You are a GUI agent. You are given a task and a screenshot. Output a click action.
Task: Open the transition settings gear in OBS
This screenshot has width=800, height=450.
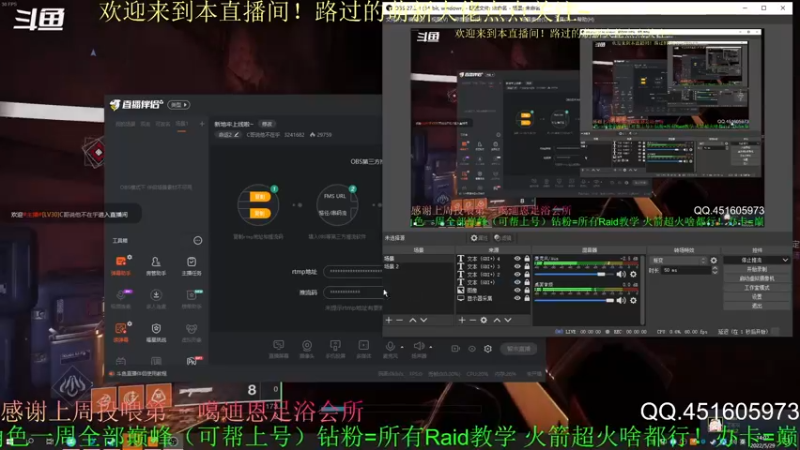(713, 260)
